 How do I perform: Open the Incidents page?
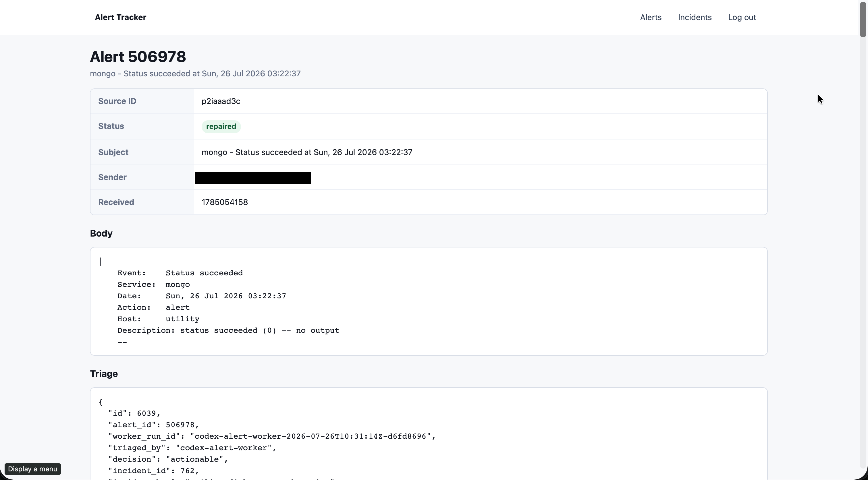[695, 17]
